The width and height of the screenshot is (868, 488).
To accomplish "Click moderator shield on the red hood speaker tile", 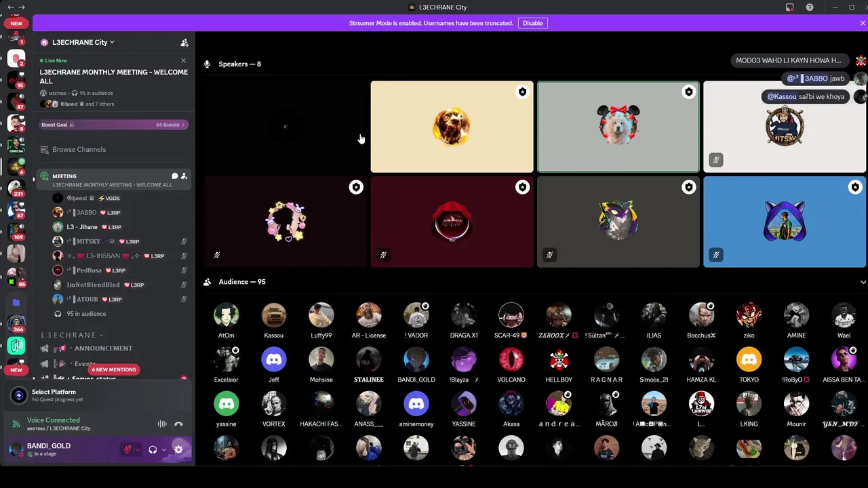I will tap(522, 187).
